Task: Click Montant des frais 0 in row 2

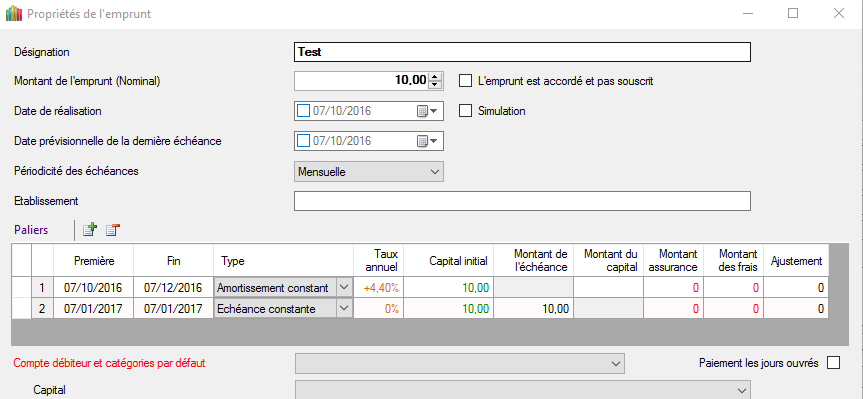Action: [734, 309]
